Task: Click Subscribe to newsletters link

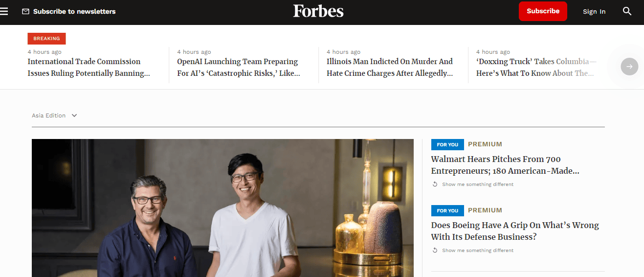Action: coord(74,11)
